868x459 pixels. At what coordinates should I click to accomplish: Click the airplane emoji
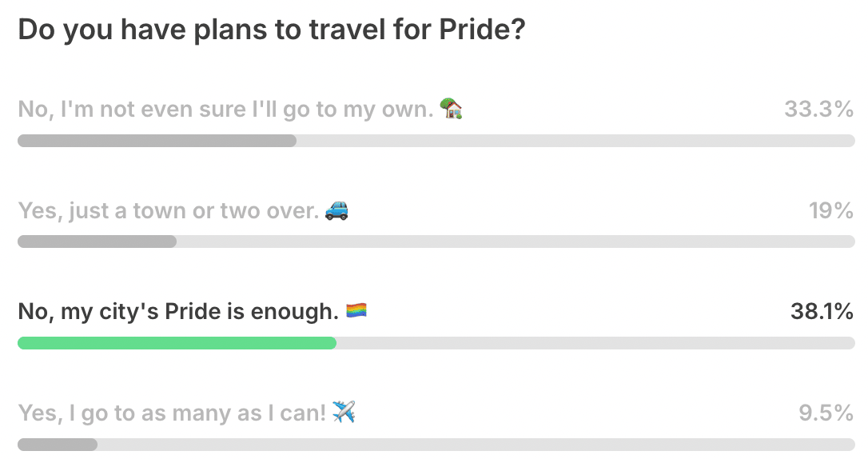[x=344, y=412]
